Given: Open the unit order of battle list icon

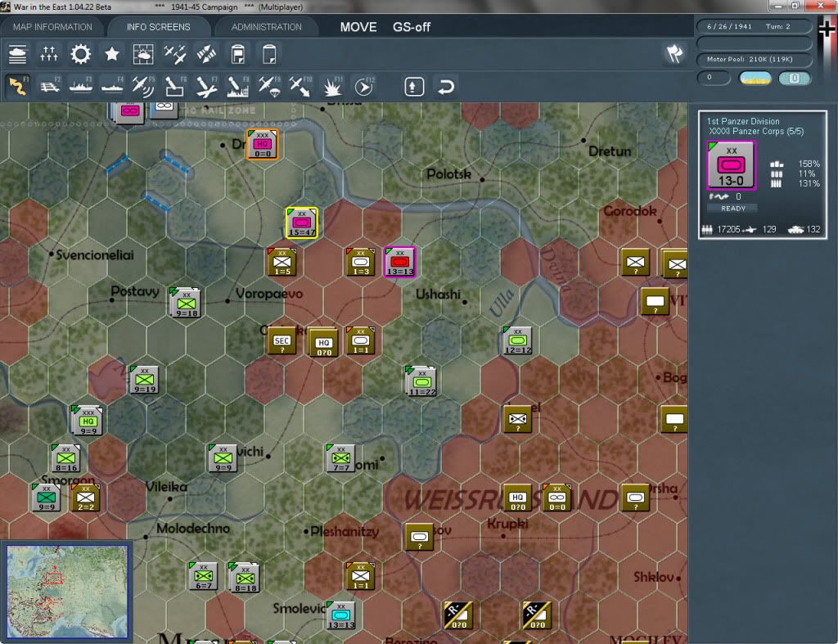Looking at the screenshot, I should tap(18, 54).
